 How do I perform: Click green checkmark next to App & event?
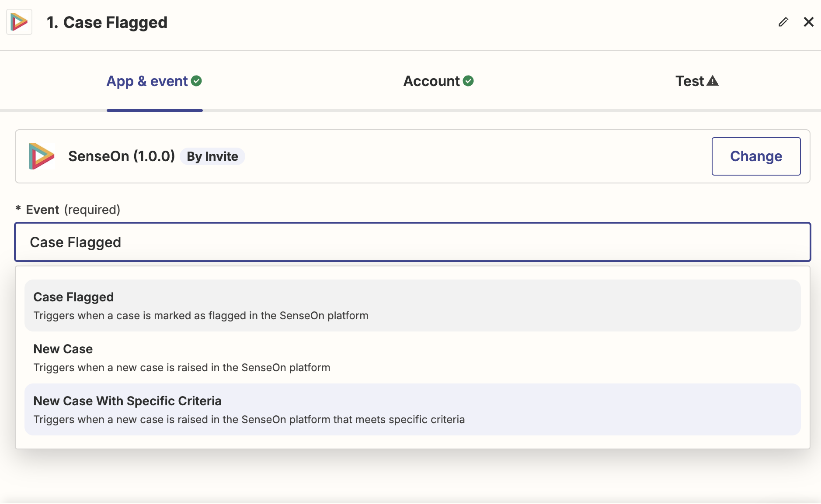197,81
